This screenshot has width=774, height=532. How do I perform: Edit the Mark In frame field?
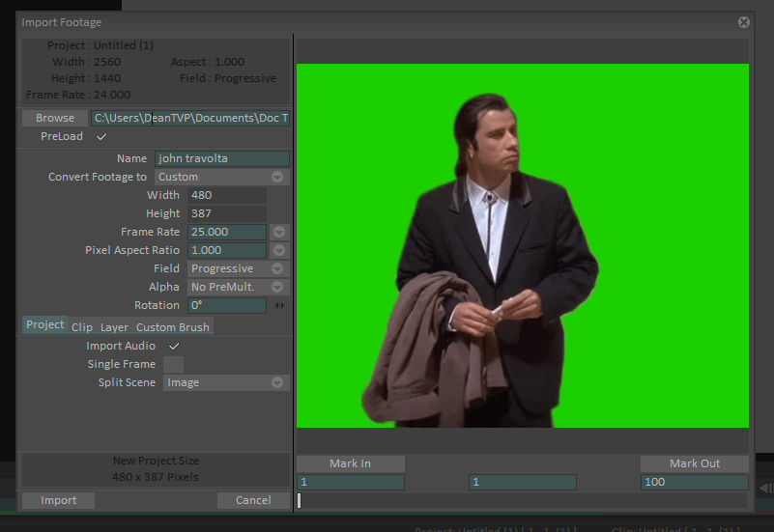[x=351, y=482]
